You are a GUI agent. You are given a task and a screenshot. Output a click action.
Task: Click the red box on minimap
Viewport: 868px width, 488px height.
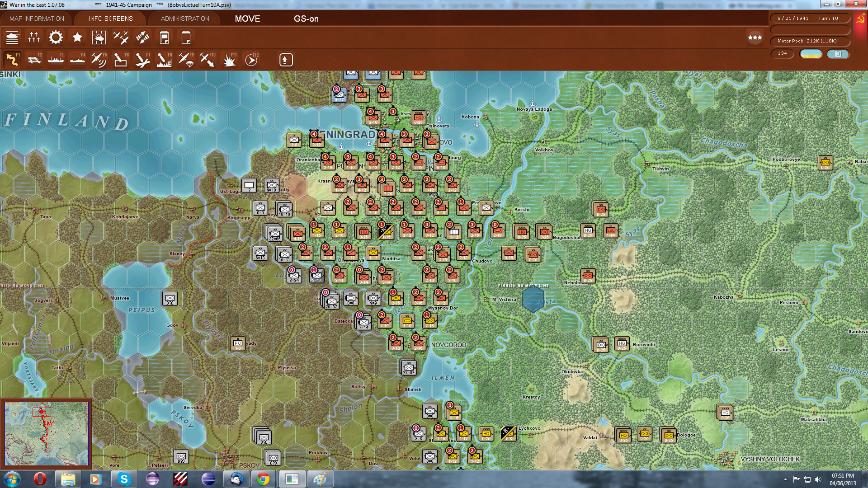(42, 412)
